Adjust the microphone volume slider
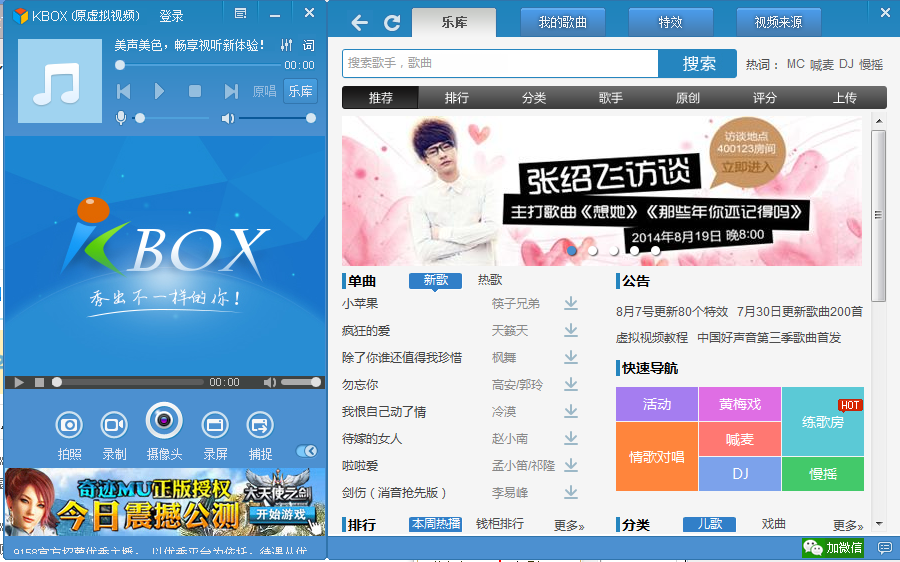The height and width of the screenshot is (562, 900). (x=170, y=118)
